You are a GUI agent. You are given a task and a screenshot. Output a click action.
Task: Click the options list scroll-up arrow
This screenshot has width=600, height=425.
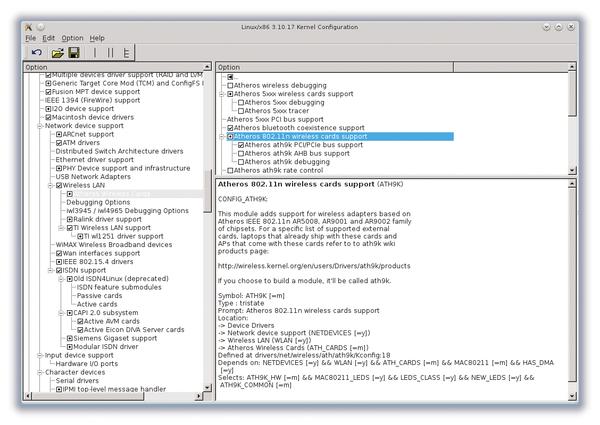[x=572, y=67]
